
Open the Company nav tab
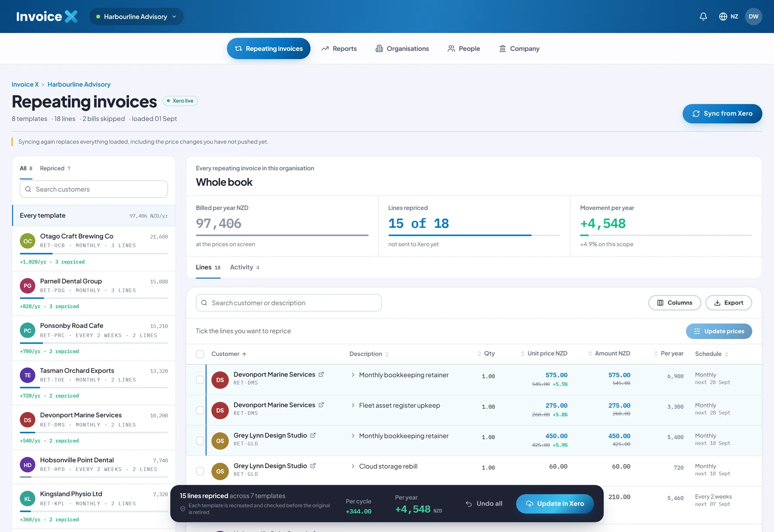click(x=519, y=49)
